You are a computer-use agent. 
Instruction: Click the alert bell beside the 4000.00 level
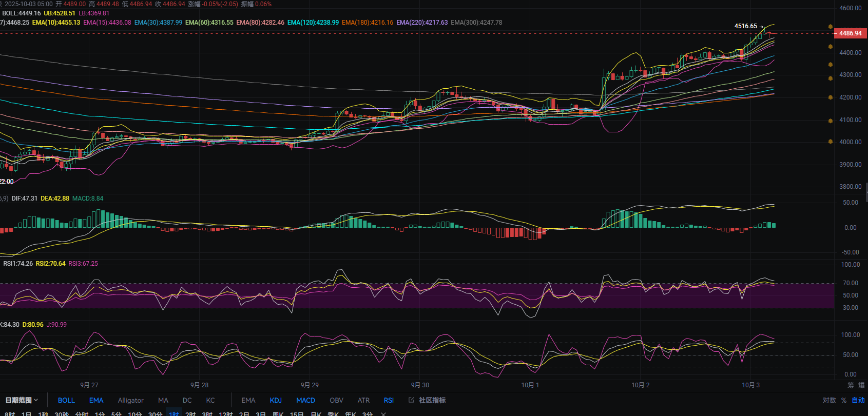tap(831, 142)
